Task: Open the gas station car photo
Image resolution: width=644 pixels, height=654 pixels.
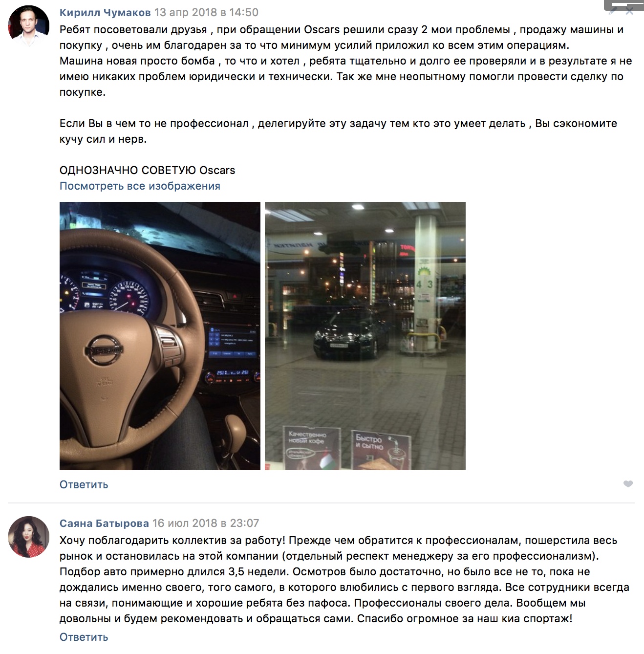Action: pos(365,336)
